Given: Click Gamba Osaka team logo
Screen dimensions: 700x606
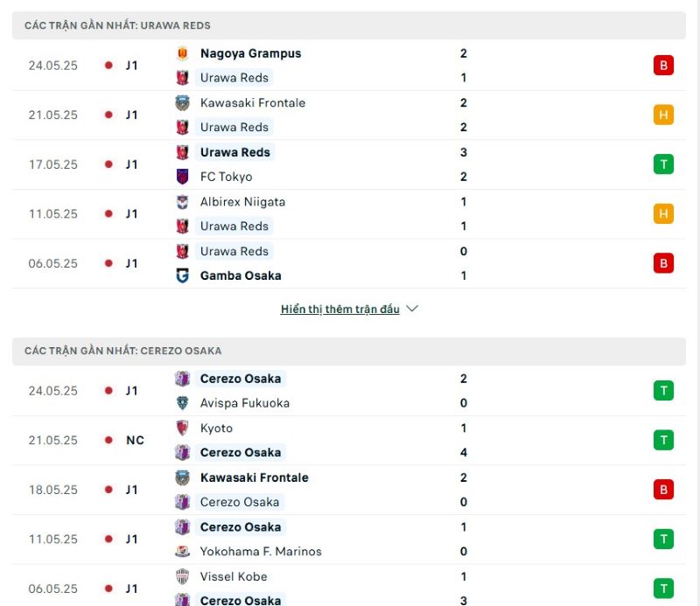Looking at the screenshot, I should [x=182, y=275].
